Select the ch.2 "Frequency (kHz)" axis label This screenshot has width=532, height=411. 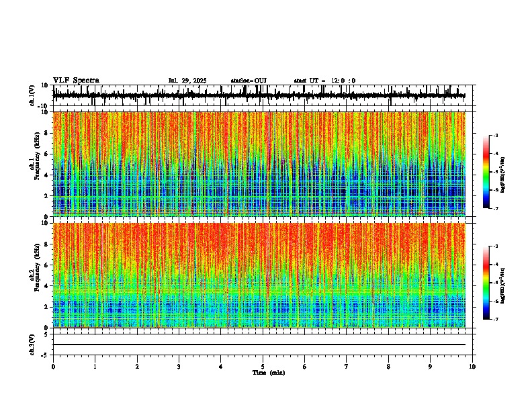[x=37, y=267]
